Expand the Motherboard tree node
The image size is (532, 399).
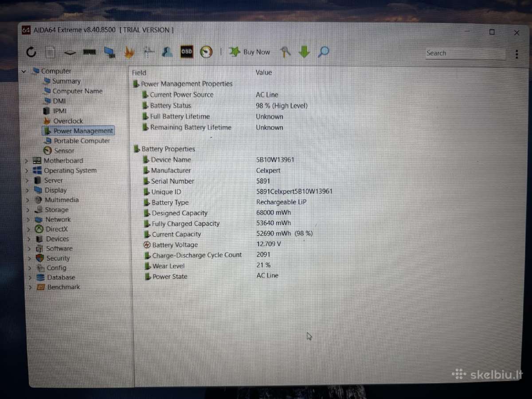[27, 160]
